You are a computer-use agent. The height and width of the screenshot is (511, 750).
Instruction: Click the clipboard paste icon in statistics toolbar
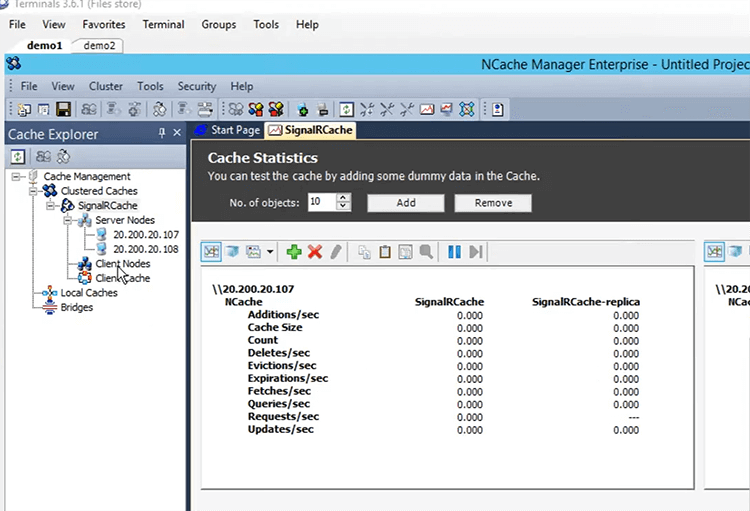pyautogui.click(x=385, y=252)
